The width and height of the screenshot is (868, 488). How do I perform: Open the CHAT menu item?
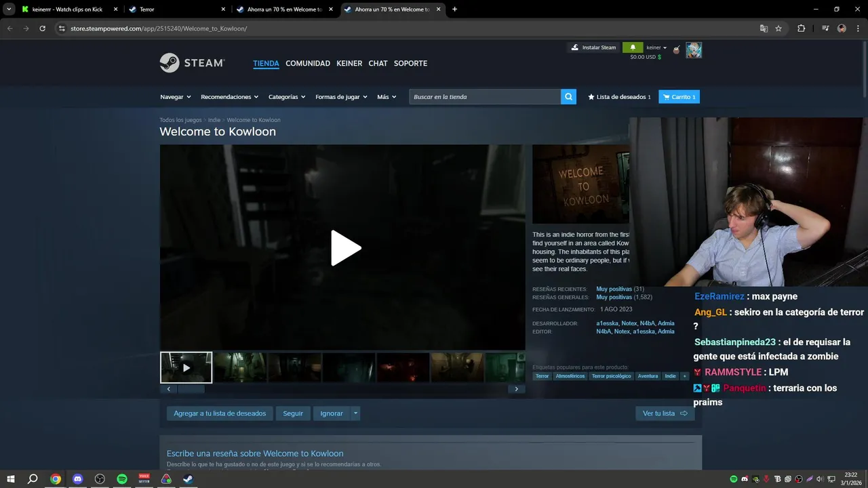pyautogui.click(x=378, y=63)
